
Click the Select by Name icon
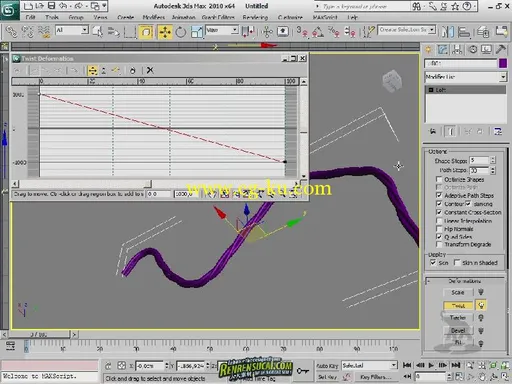(x=114, y=32)
